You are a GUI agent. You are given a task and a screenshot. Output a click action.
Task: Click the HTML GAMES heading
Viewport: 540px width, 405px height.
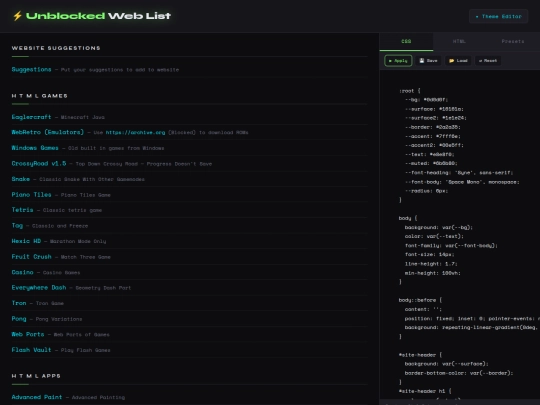(x=40, y=96)
